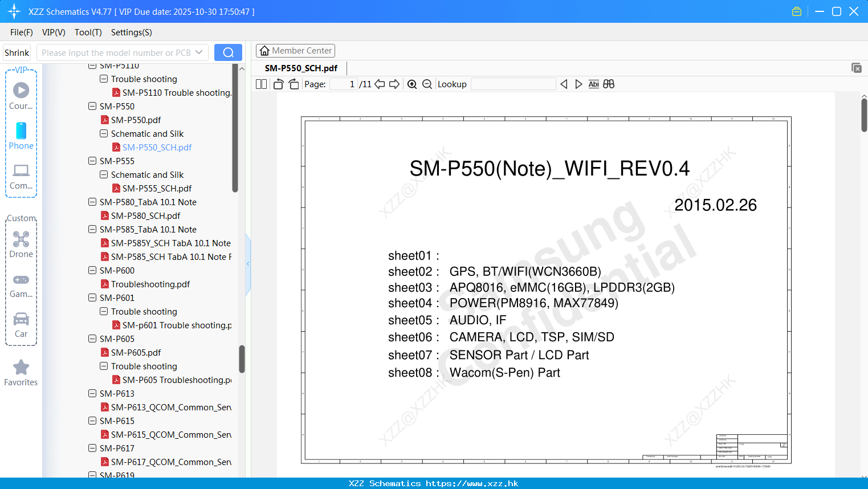
Task: Open SM-P555_SCH.pdf file
Action: pos(157,188)
